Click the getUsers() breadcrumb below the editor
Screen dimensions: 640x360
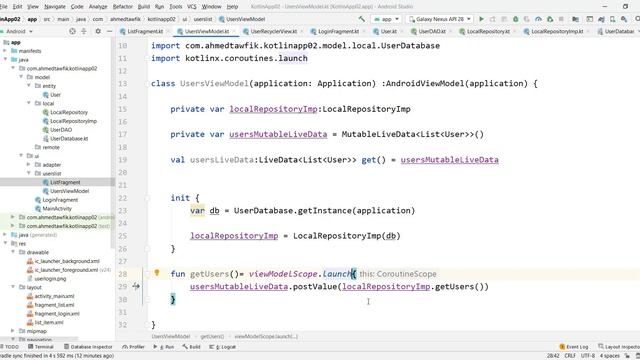[x=212, y=336]
